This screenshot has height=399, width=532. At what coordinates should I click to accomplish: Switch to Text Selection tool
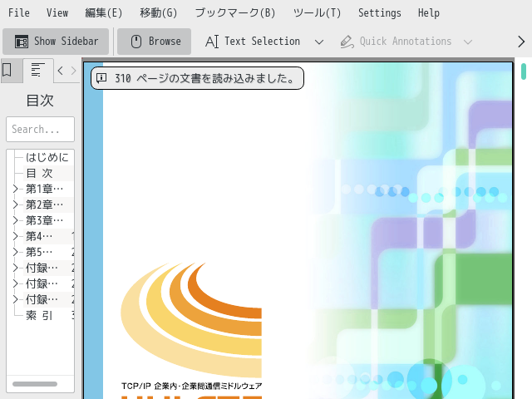(x=253, y=42)
